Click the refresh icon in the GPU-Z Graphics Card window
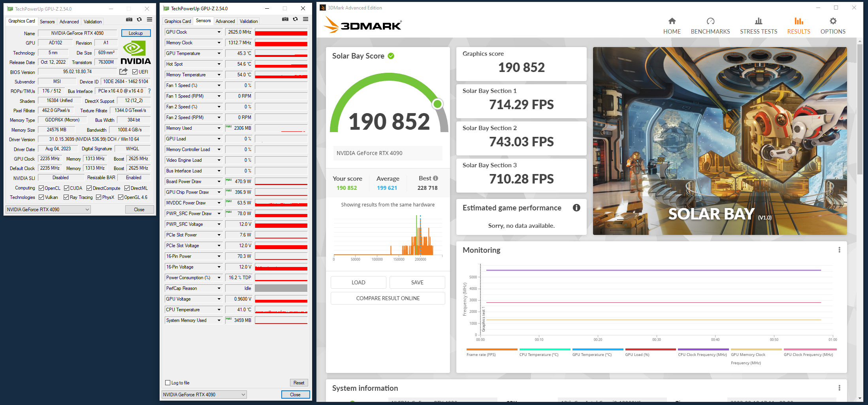Image resolution: width=868 pixels, height=405 pixels. [x=139, y=19]
